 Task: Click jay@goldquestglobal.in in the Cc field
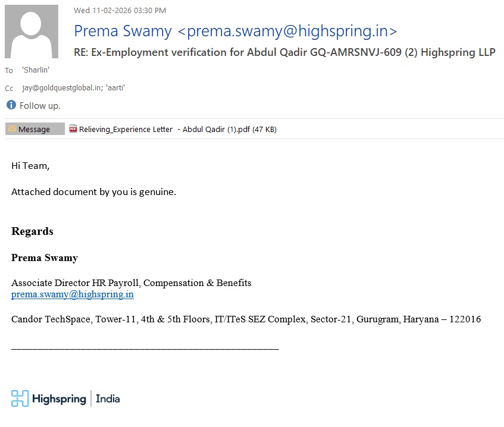tap(62, 88)
